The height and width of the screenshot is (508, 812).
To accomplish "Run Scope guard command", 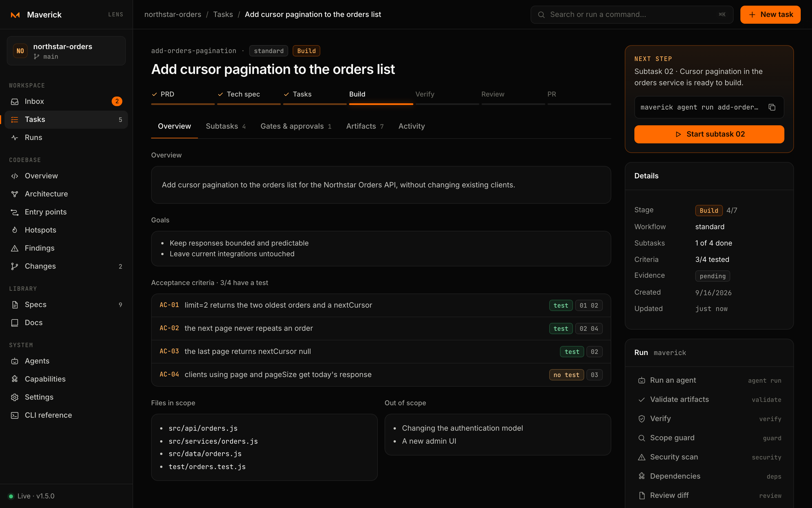I will 709,438.
